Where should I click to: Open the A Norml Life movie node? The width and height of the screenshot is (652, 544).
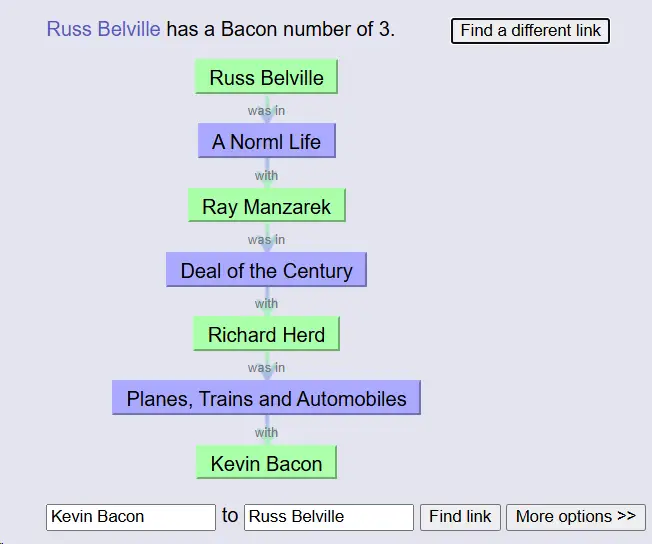[266, 142]
